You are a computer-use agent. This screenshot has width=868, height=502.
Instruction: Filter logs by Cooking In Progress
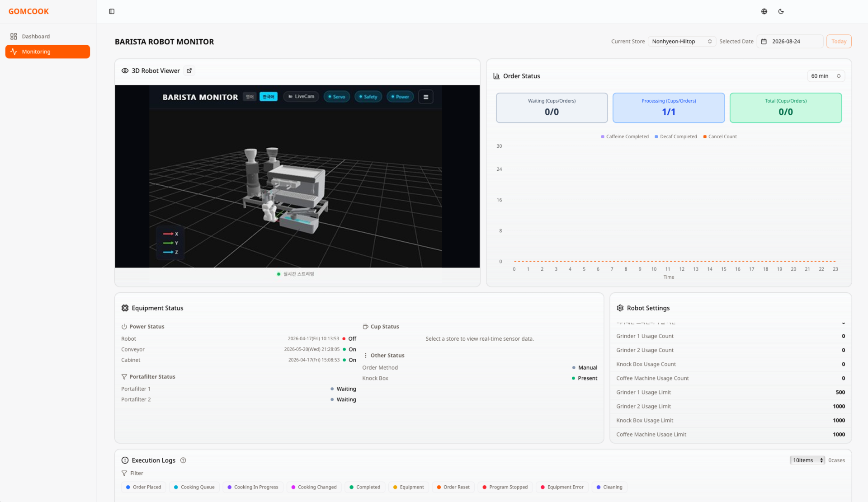click(253, 487)
